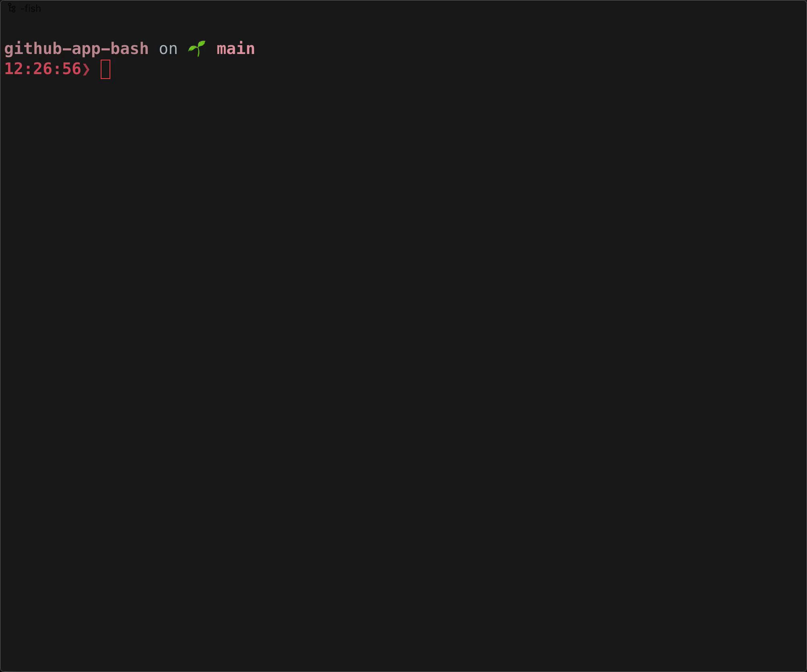Click the seconds digits "56" in timestamp
Viewport: 807px width, 672px height.
[72, 69]
